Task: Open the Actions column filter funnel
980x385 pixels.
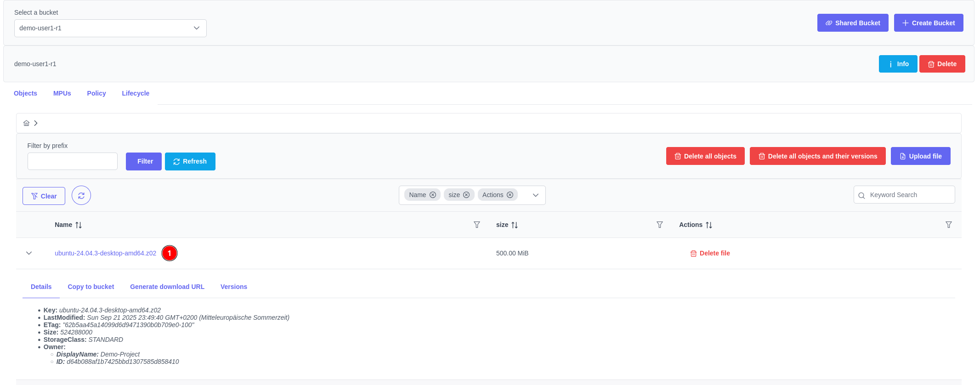Action: (x=949, y=225)
